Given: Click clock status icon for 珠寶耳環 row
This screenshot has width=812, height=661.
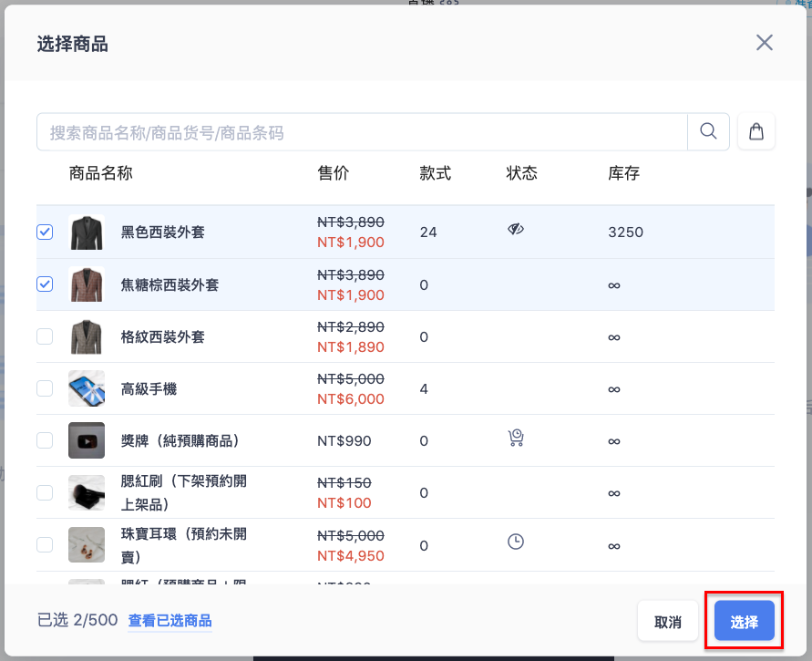Looking at the screenshot, I should 515,542.
